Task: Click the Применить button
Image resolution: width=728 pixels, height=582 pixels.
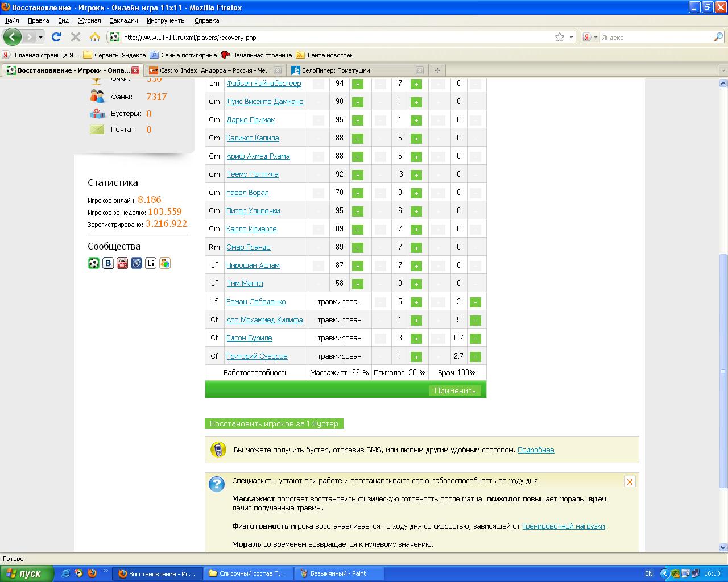Action: pyautogui.click(x=454, y=390)
